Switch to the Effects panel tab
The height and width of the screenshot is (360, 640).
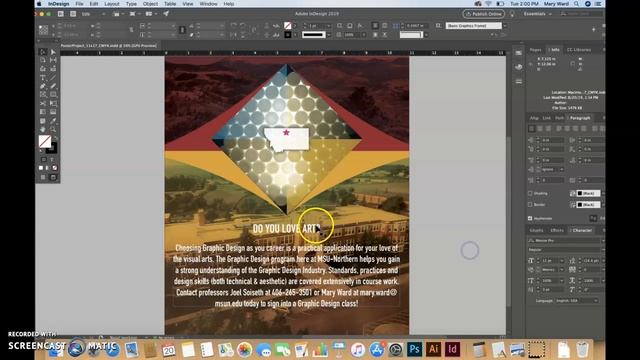[557, 230]
